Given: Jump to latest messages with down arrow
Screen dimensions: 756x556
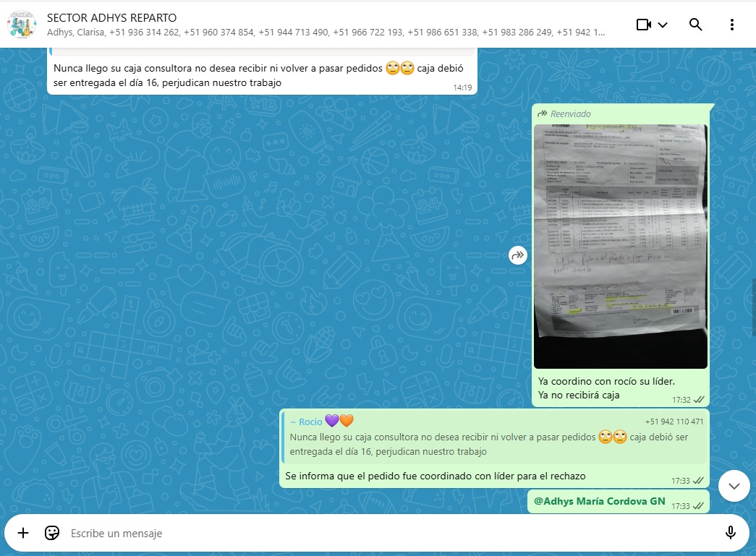Looking at the screenshot, I should click(734, 486).
